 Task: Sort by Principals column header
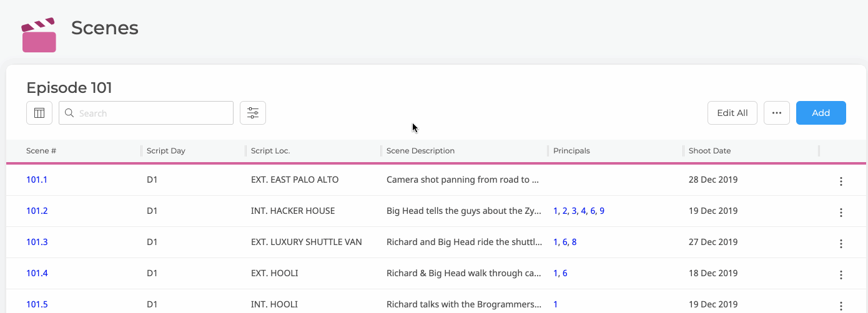pyautogui.click(x=571, y=151)
